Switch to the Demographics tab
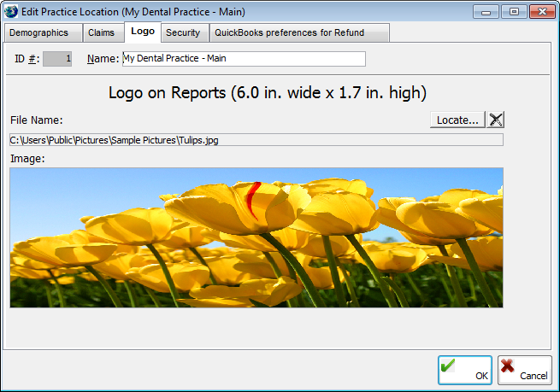This screenshot has height=392, width=560. pyautogui.click(x=41, y=33)
